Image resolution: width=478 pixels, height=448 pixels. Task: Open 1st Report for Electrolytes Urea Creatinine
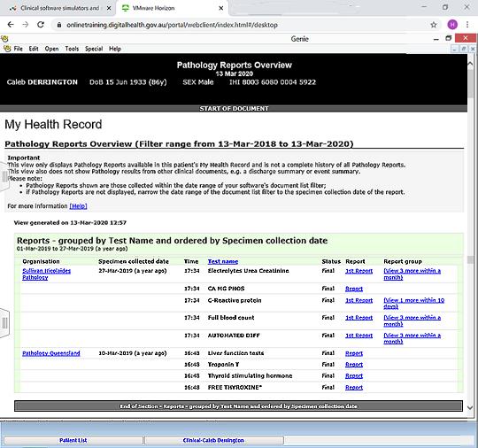click(x=358, y=271)
